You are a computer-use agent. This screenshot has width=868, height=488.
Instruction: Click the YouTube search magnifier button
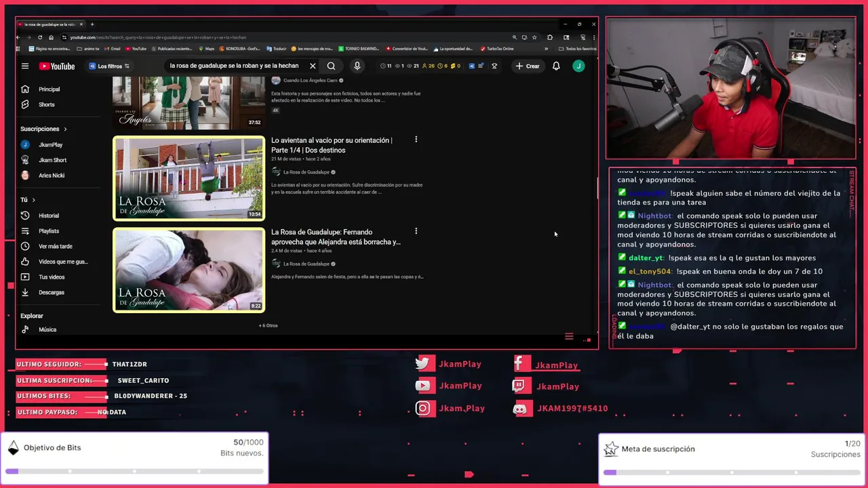tap(331, 66)
